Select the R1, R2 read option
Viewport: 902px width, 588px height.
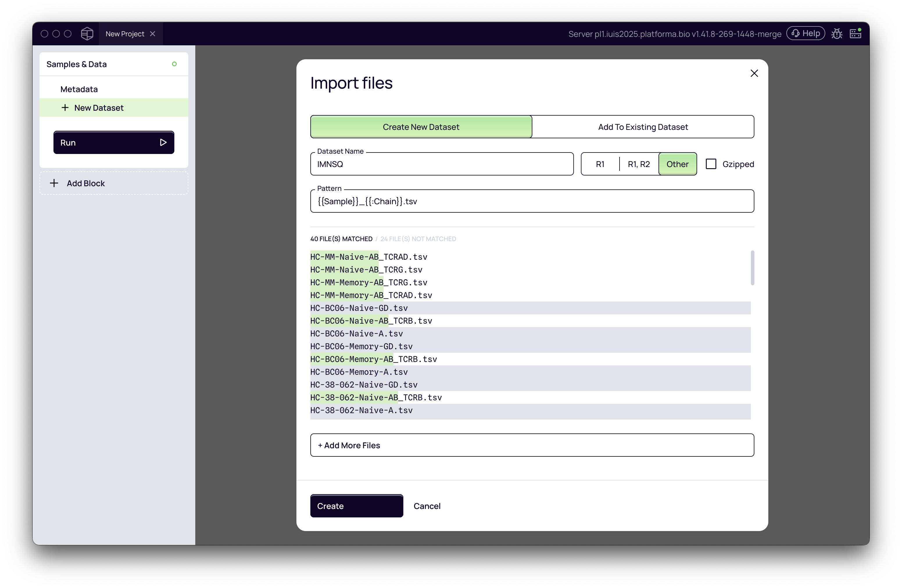639,164
